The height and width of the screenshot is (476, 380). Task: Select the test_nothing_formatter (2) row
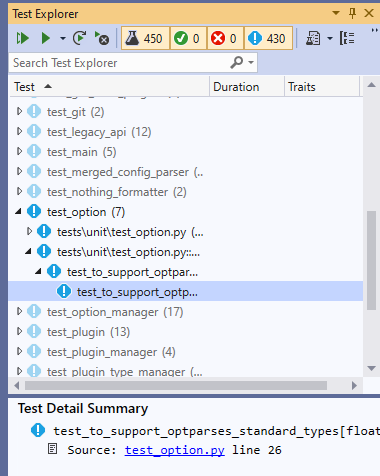point(186,192)
